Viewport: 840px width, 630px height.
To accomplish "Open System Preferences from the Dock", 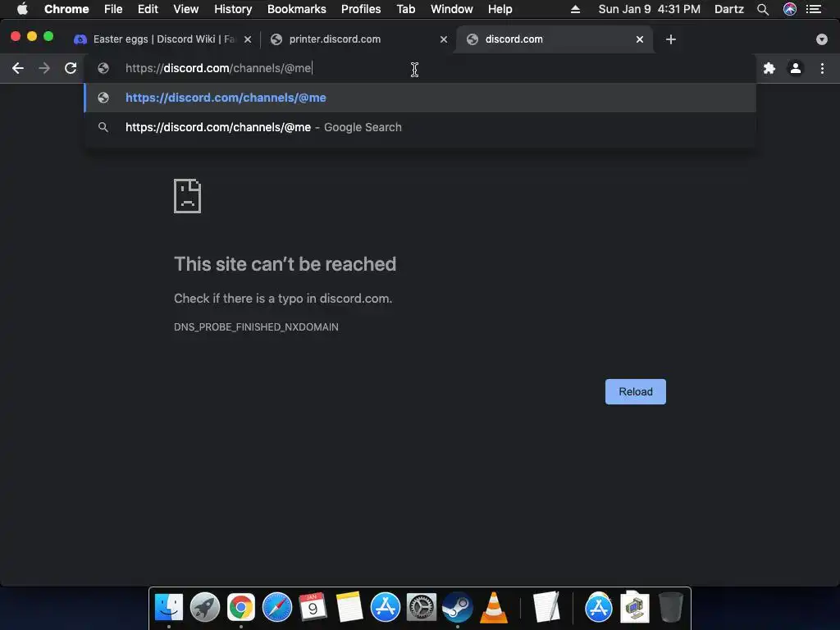I will click(421, 608).
